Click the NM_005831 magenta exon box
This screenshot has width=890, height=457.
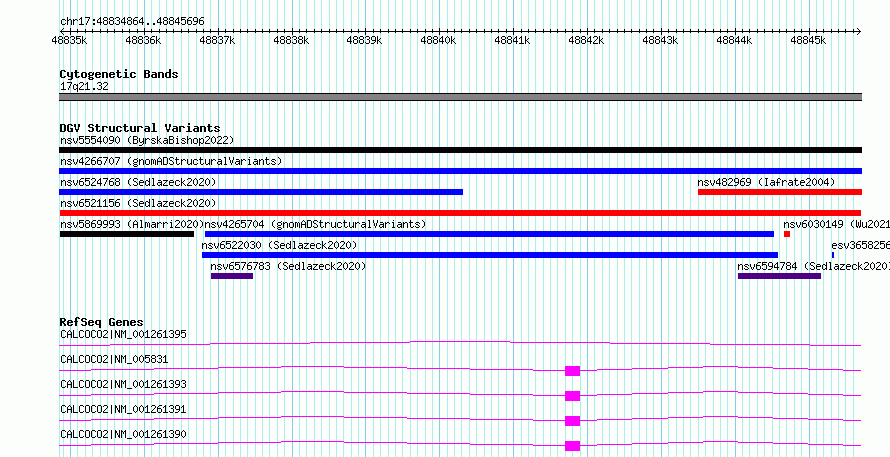[572, 371]
